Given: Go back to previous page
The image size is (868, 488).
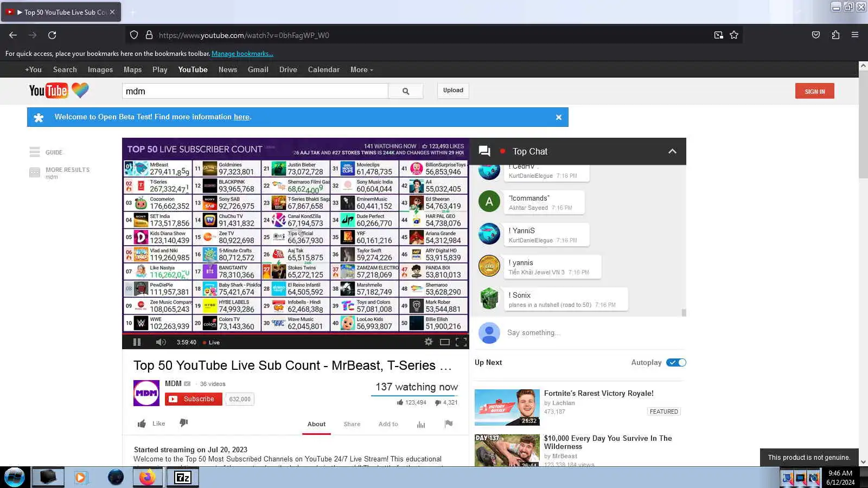Looking at the screenshot, I should click(13, 35).
